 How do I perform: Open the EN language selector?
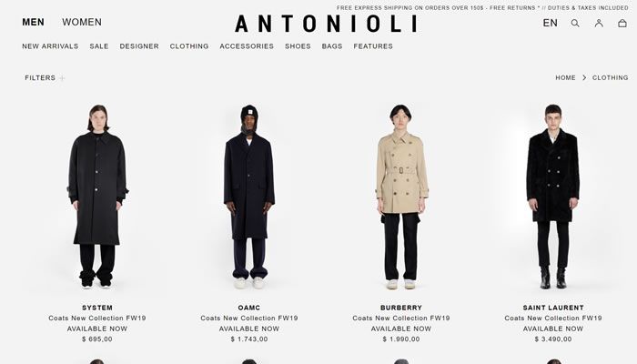pos(550,23)
